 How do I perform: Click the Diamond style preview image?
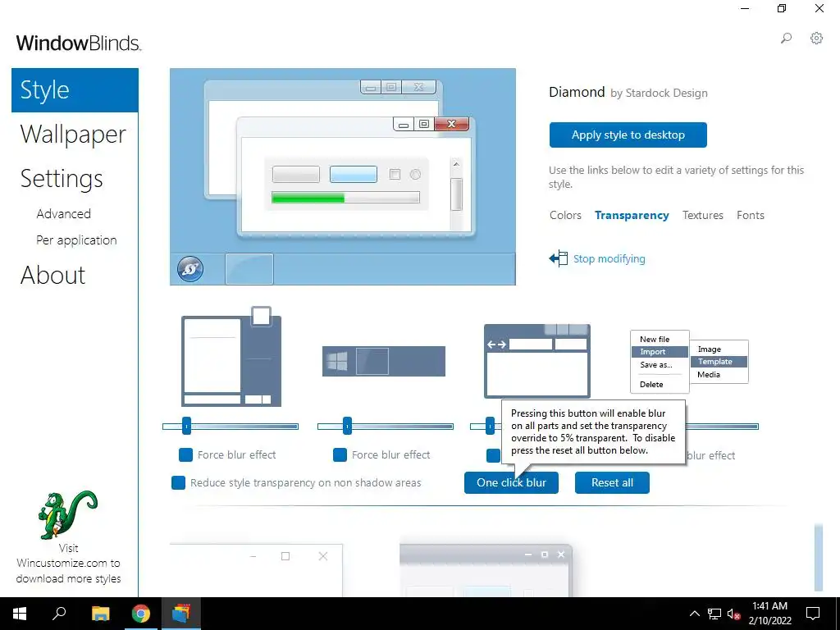pyautogui.click(x=343, y=177)
